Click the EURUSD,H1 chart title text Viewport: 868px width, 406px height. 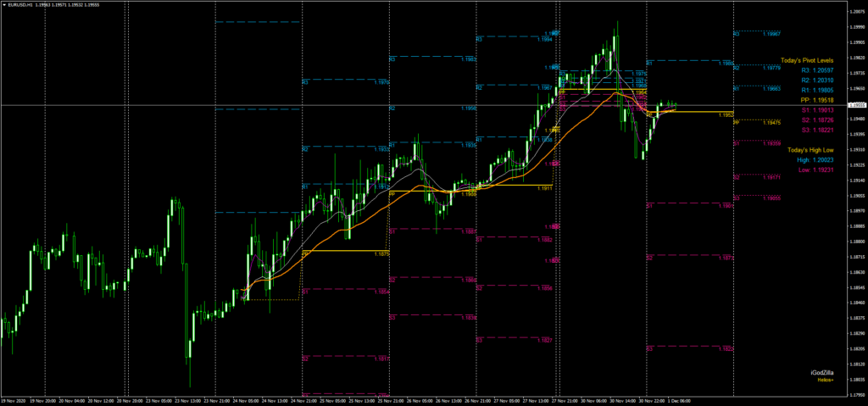coord(21,4)
